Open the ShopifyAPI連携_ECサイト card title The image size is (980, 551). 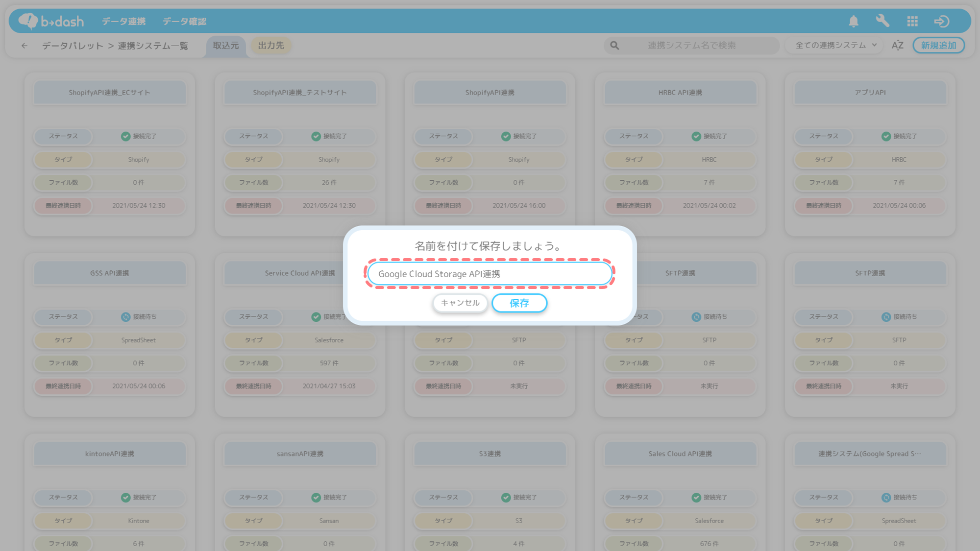point(110,93)
